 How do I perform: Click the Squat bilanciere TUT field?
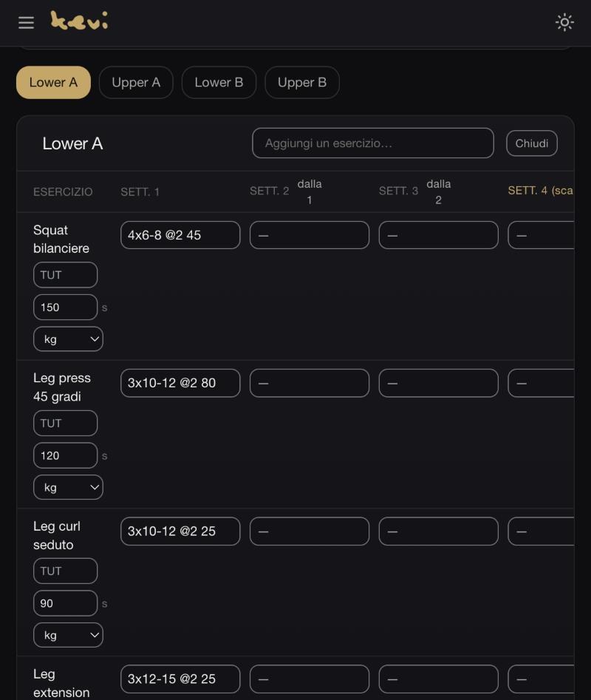[x=65, y=275]
